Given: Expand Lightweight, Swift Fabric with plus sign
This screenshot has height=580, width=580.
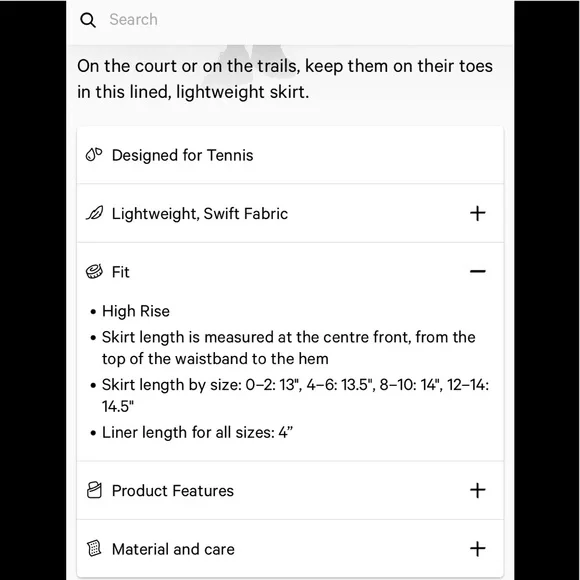Looking at the screenshot, I should coord(478,213).
